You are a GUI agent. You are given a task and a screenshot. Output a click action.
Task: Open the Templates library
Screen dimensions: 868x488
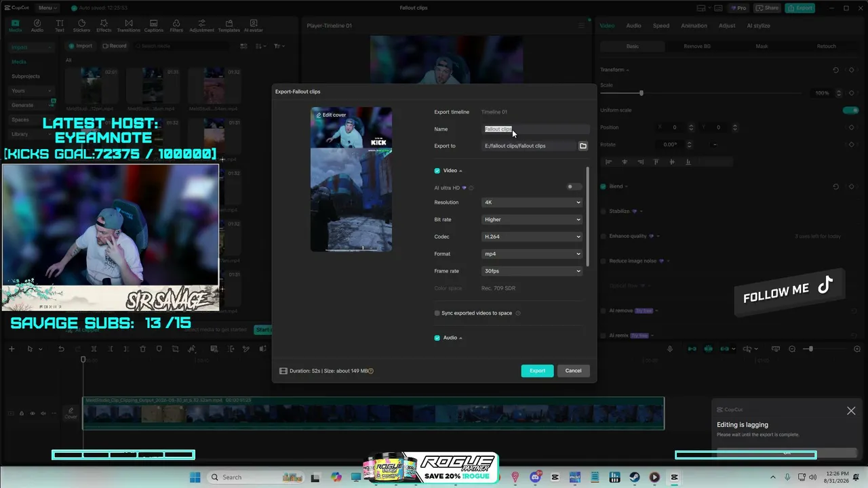(x=229, y=26)
